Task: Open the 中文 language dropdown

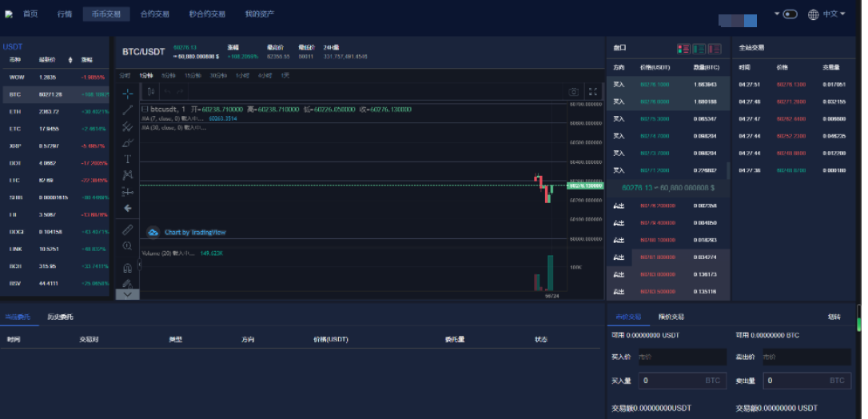Action: [826, 14]
